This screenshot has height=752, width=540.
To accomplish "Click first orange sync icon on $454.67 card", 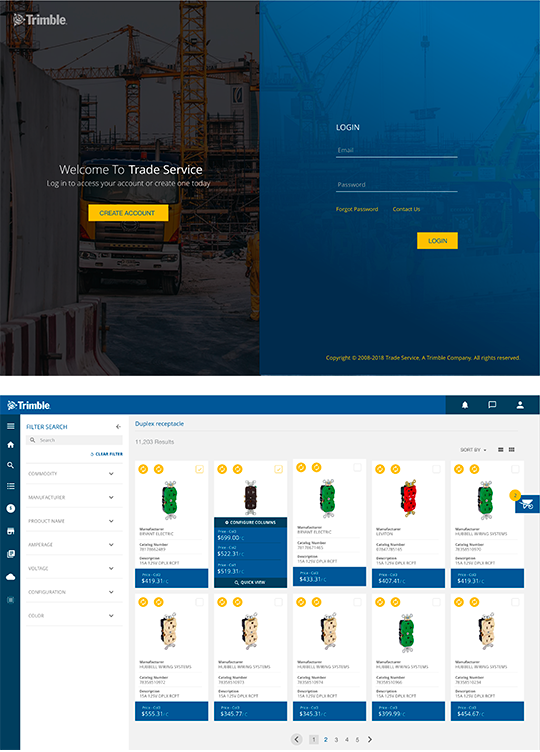I will click(459, 602).
